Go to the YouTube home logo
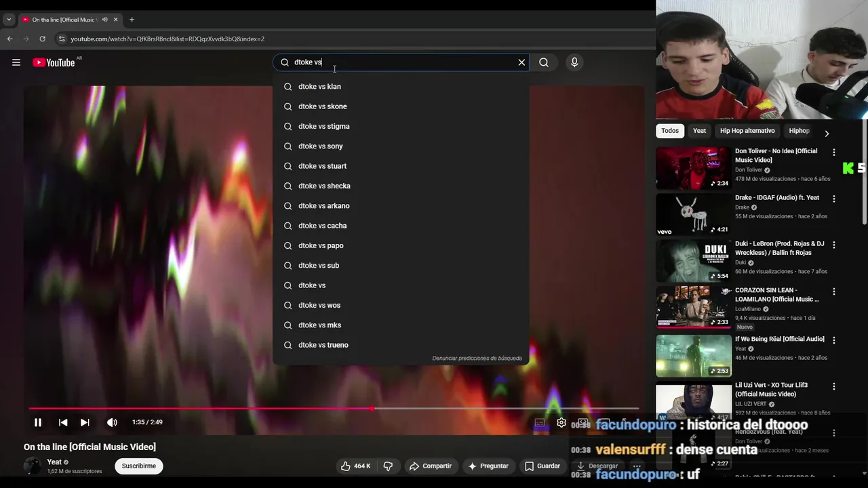 (54, 62)
